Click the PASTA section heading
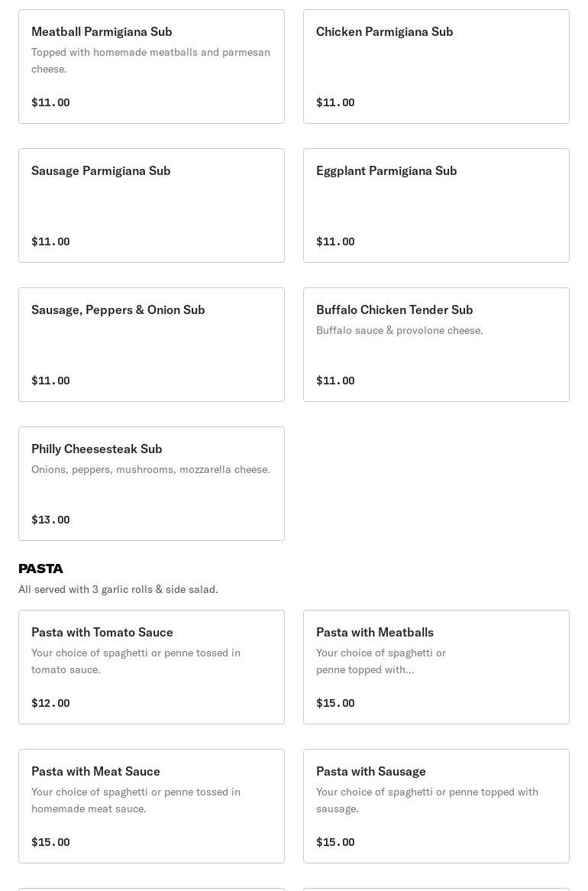The height and width of the screenshot is (891, 588). coord(41,569)
